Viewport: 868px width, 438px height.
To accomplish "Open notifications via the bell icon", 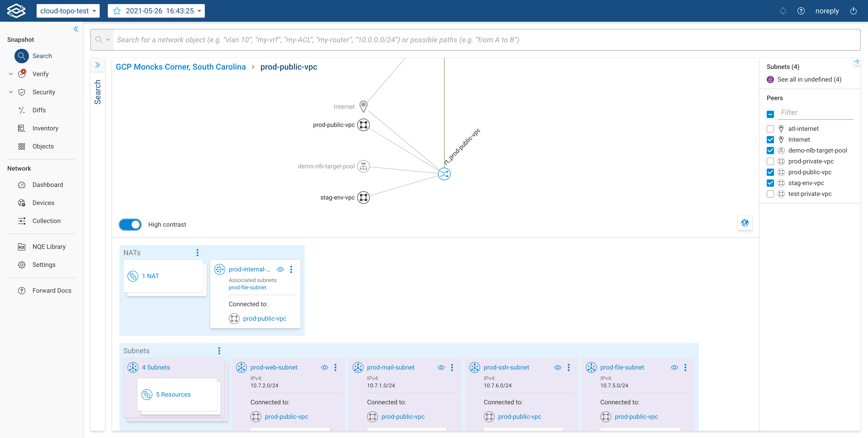I will coord(783,11).
